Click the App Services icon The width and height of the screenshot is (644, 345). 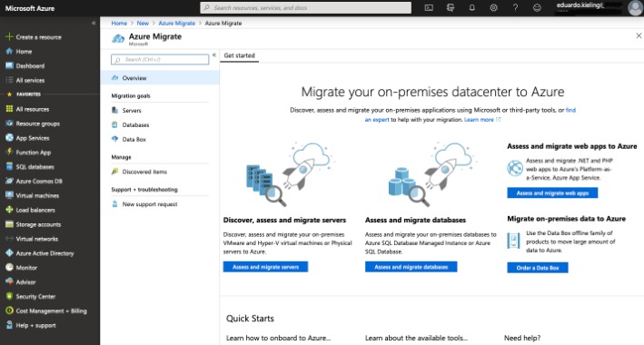point(9,138)
